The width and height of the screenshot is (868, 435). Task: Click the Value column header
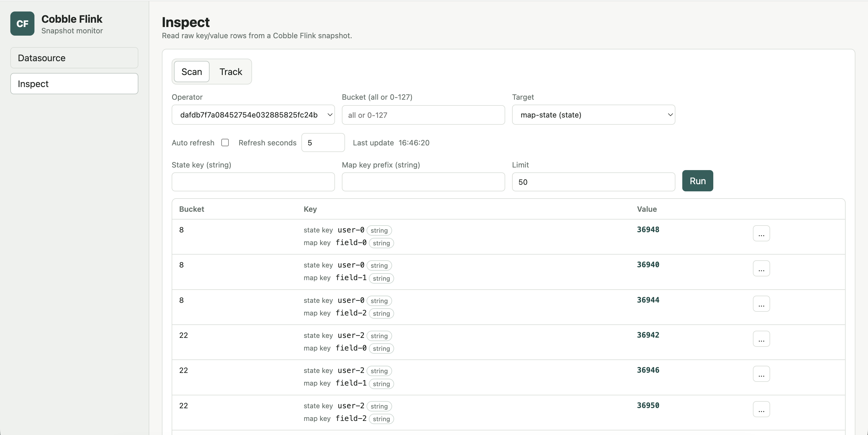click(x=647, y=209)
